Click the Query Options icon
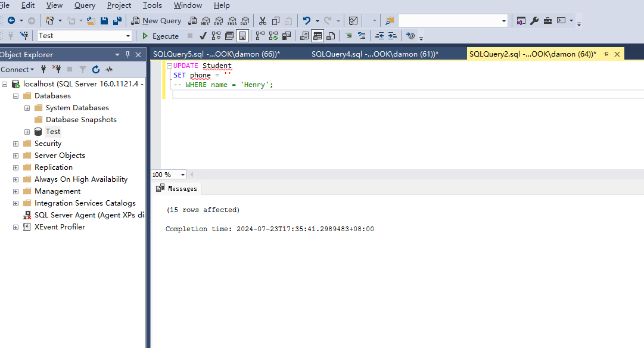Viewport: 644px width, 348px height. (x=229, y=36)
